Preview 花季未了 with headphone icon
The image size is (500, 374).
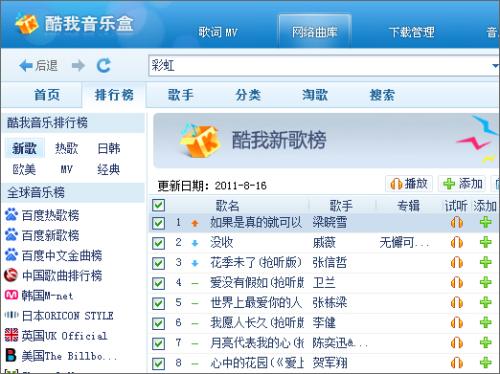[x=457, y=263]
